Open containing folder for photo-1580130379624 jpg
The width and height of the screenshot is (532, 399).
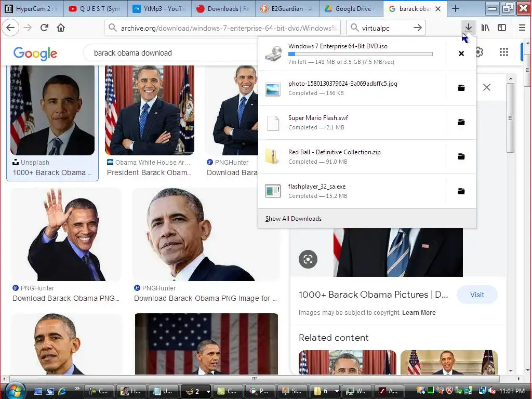tap(461, 88)
